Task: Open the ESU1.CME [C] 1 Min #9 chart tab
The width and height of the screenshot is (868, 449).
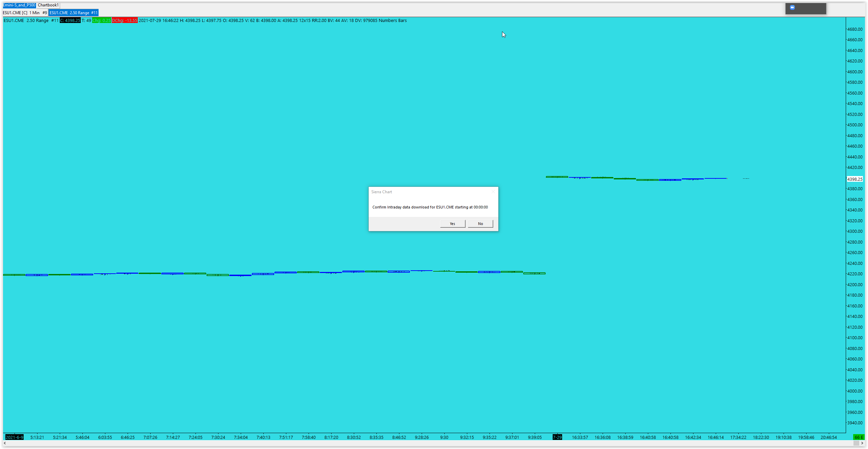Action: pos(25,13)
